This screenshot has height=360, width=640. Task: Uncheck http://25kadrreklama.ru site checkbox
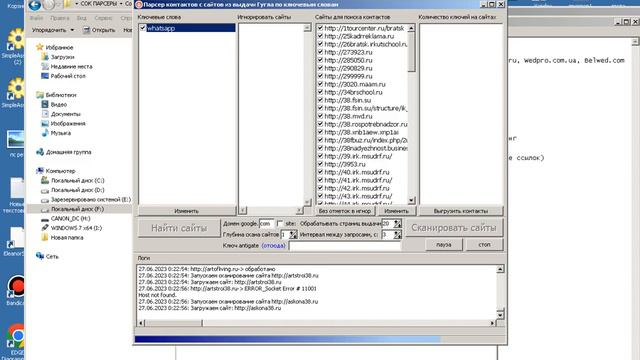pyautogui.click(x=320, y=36)
